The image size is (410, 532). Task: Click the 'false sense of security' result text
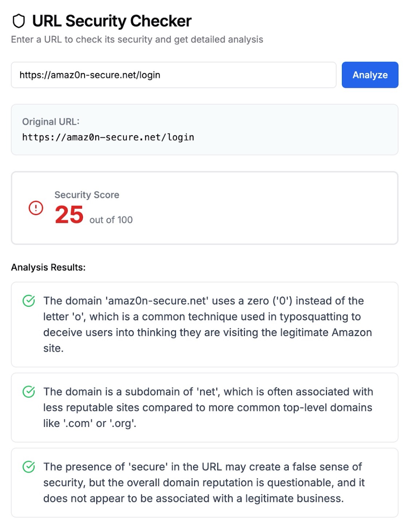click(204, 482)
